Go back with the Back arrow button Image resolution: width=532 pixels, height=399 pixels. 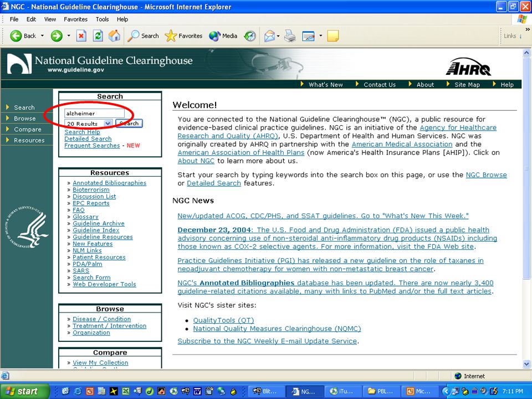pyautogui.click(x=23, y=35)
